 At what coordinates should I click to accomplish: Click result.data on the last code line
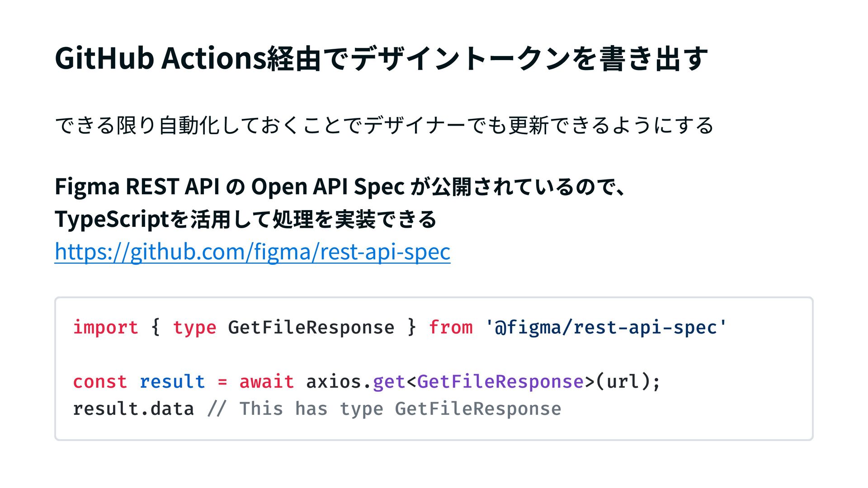click(133, 409)
